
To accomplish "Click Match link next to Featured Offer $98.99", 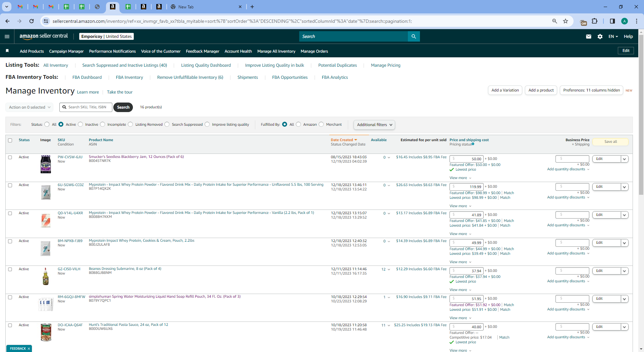I will click(509, 193).
